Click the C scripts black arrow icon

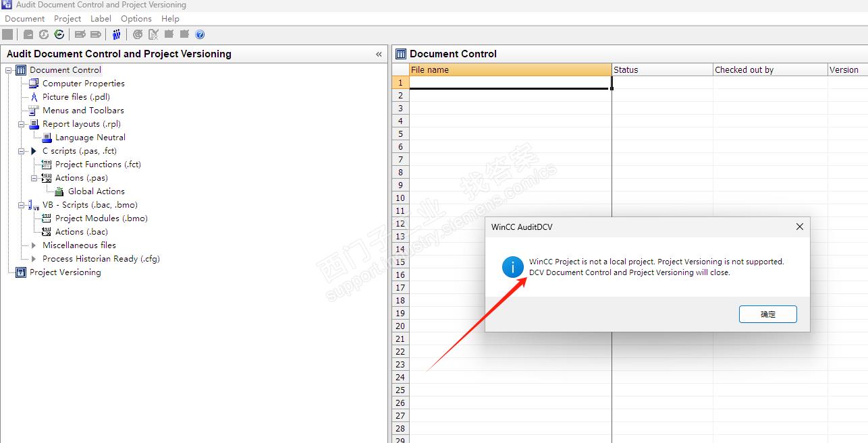tap(34, 151)
